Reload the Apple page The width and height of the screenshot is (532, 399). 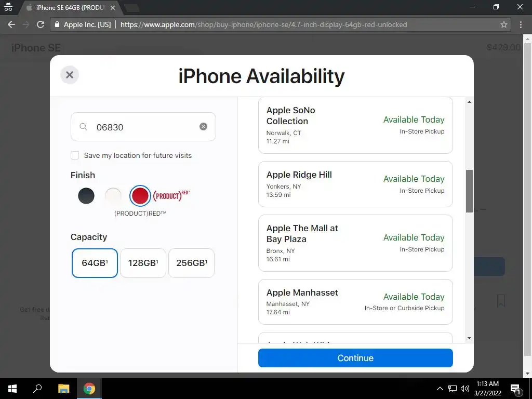[41, 24]
